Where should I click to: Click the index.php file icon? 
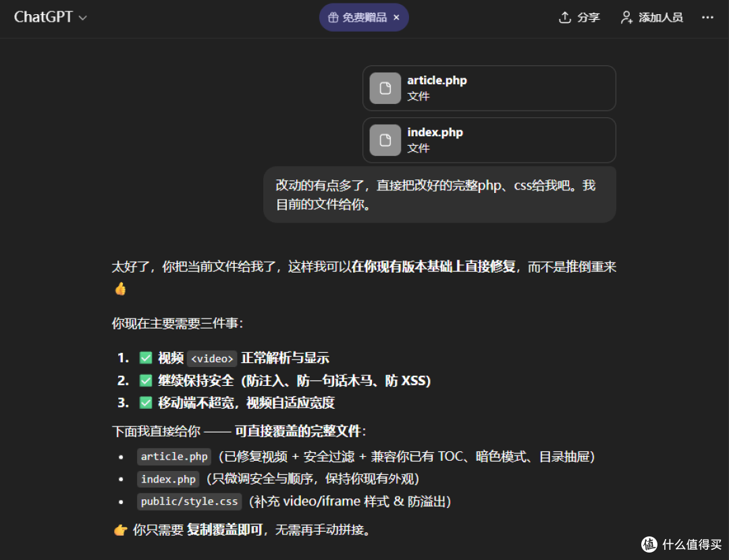(385, 140)
